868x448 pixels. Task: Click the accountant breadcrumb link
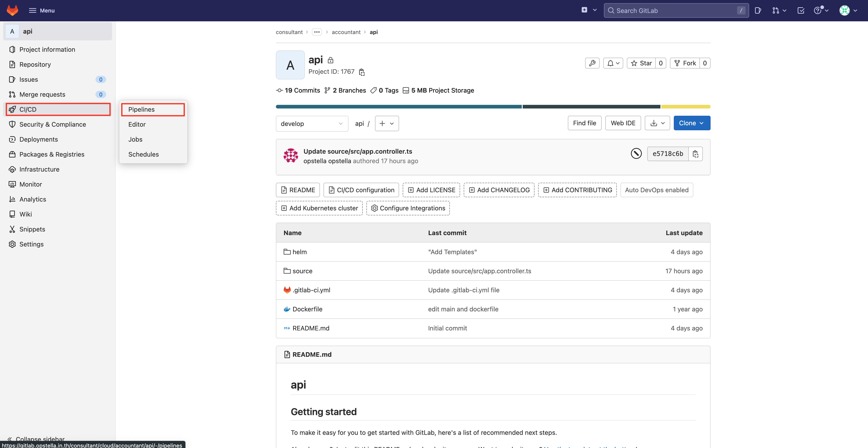(346, 32)
